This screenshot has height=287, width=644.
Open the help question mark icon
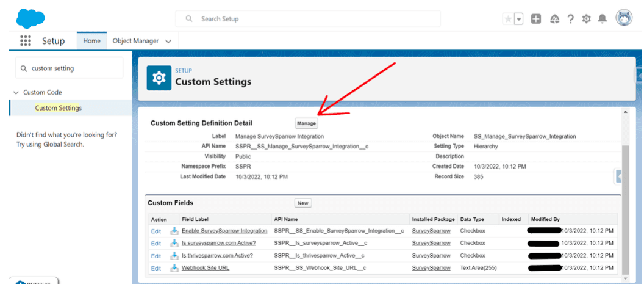[x=570, y=19]
